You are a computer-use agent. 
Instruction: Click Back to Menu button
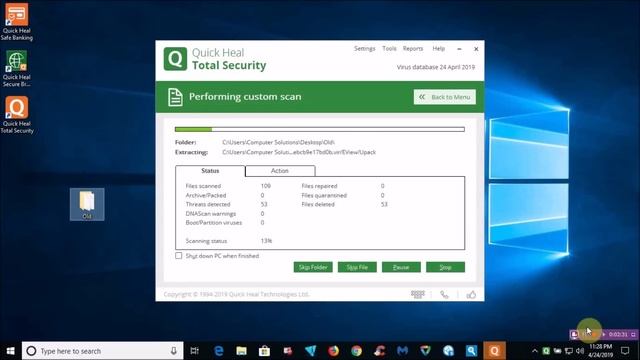[x=444, y=97]
